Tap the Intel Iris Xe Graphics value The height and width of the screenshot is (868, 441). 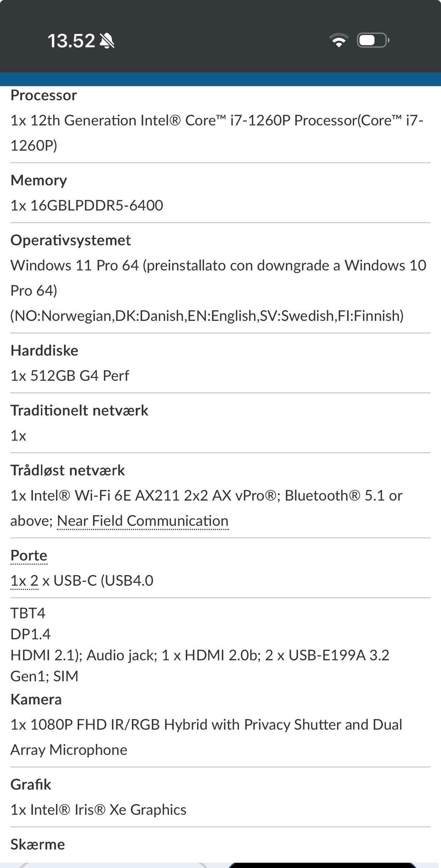[x=98, y=810]
